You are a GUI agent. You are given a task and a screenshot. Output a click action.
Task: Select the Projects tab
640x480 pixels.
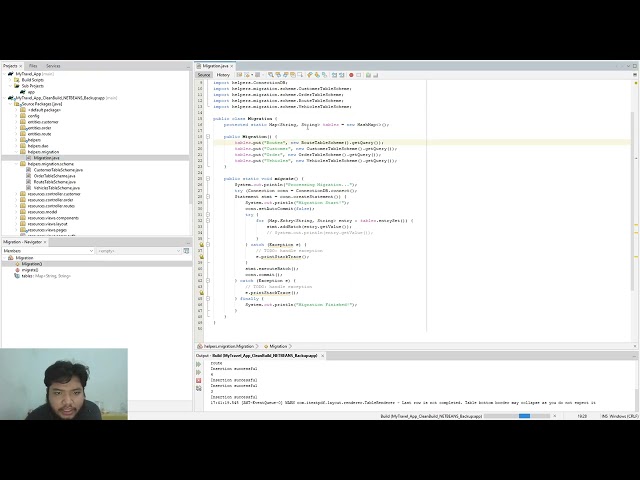point(10,66)
